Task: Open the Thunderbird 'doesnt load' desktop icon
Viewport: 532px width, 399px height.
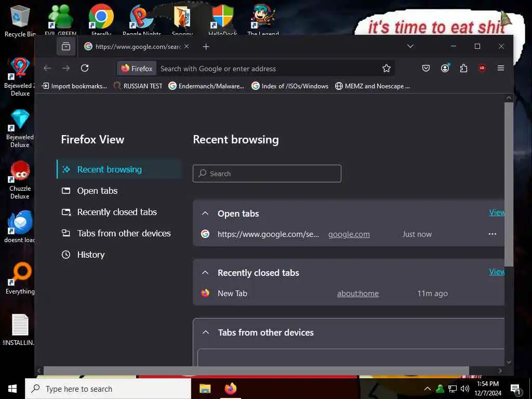Action: (20, 227)
